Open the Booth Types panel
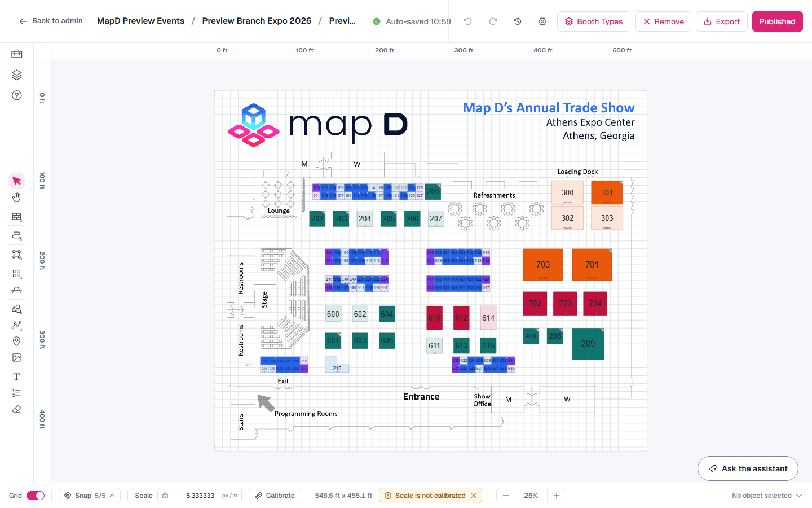Image resolution: width=812 pixels, height=508 pixels. 594,21
